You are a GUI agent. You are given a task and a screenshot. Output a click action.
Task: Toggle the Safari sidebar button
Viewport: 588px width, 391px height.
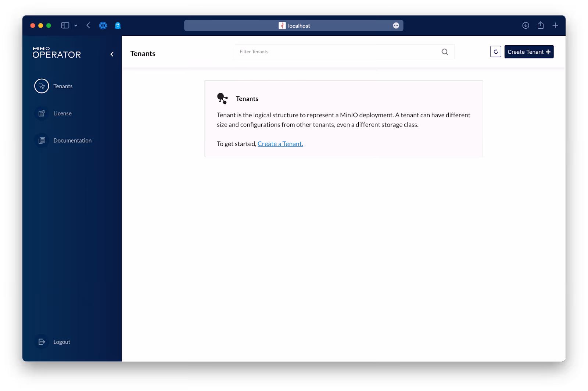(x=65, y=25)
